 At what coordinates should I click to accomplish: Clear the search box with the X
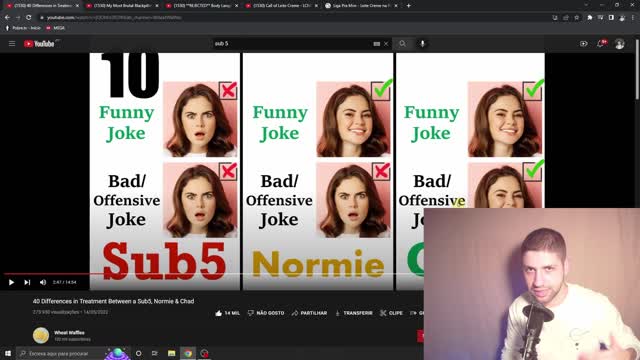pos(386,44)
